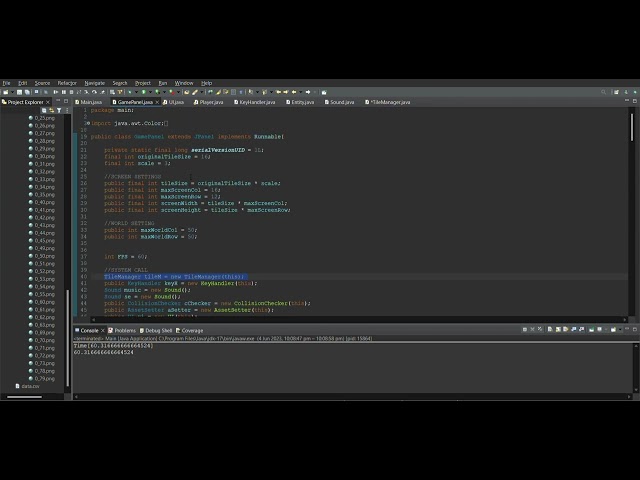Click the Collapse All icon in Project Explorer

point(44,110)
